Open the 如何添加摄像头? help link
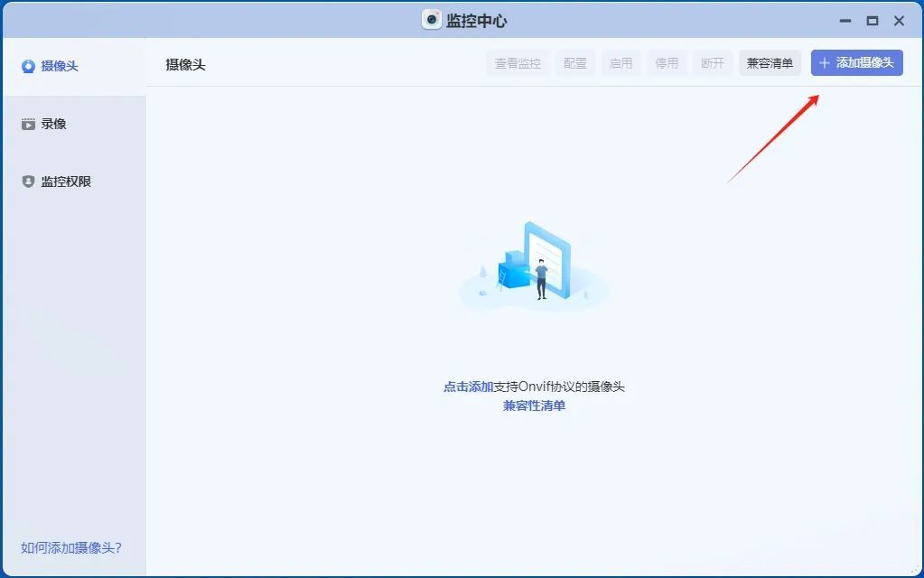This screenshot has height=578, width=924. pyautogui.click(x=71, y=548)
